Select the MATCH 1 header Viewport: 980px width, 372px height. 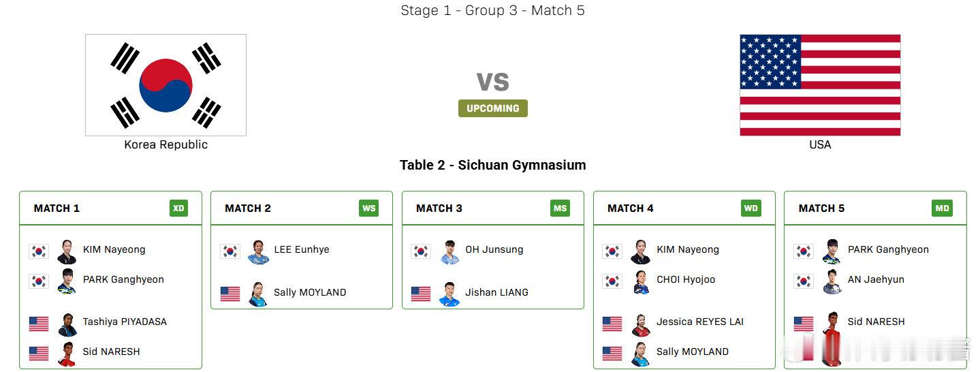[57, 208]
